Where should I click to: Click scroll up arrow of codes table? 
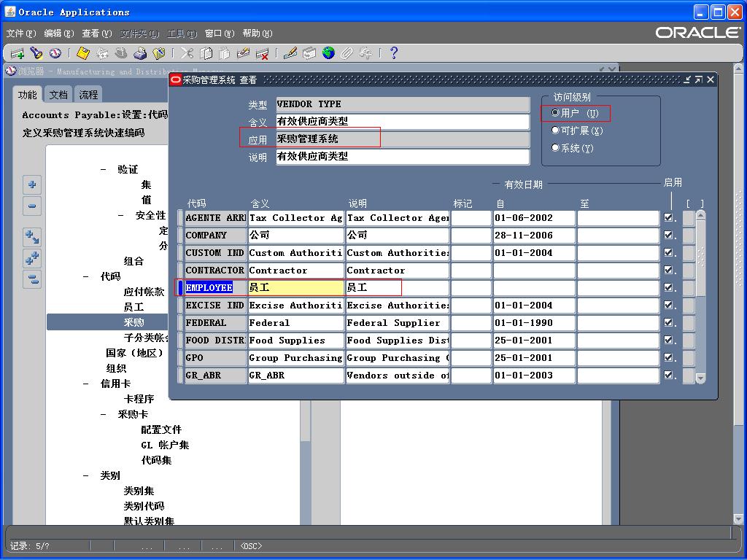click(700, 215)
